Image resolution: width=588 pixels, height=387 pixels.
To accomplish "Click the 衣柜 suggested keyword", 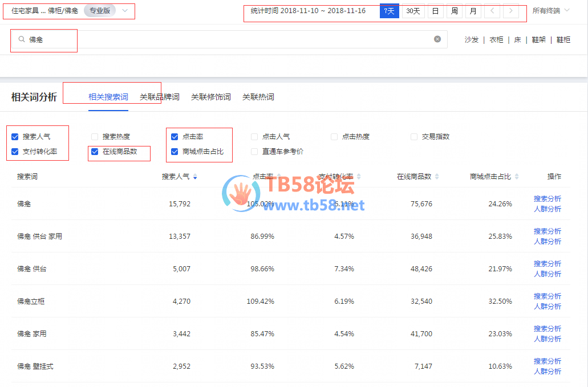I will point(496,40).
